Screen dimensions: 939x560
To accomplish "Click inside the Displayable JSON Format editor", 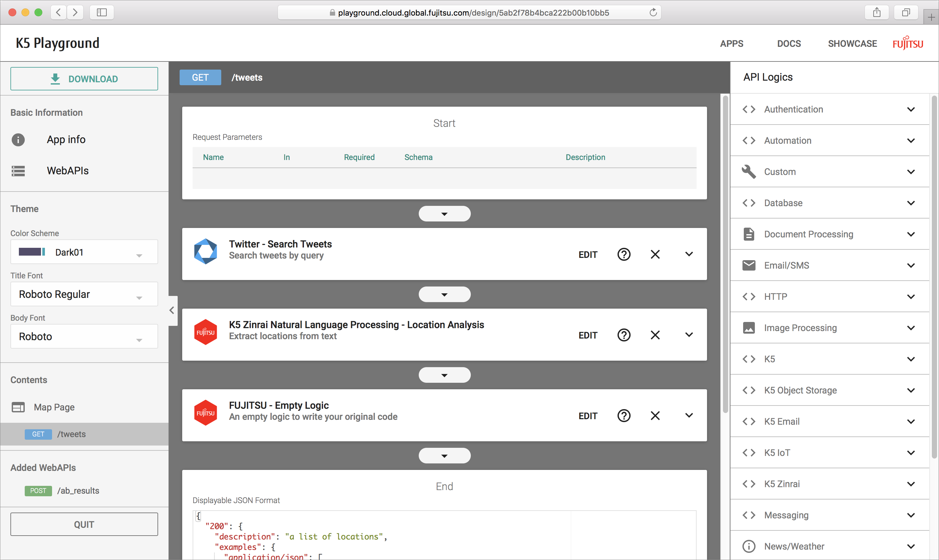I will [444, 535].
